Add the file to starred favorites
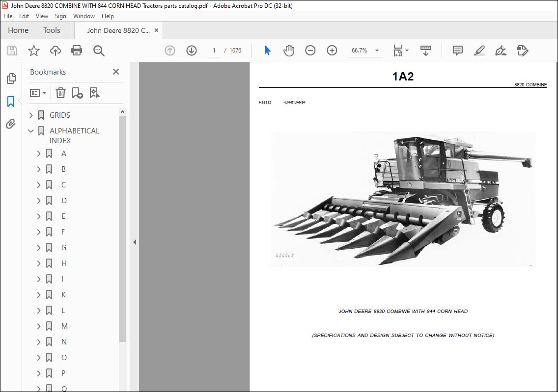This screenshot has width=558, height=392. (x=34, y=51)
